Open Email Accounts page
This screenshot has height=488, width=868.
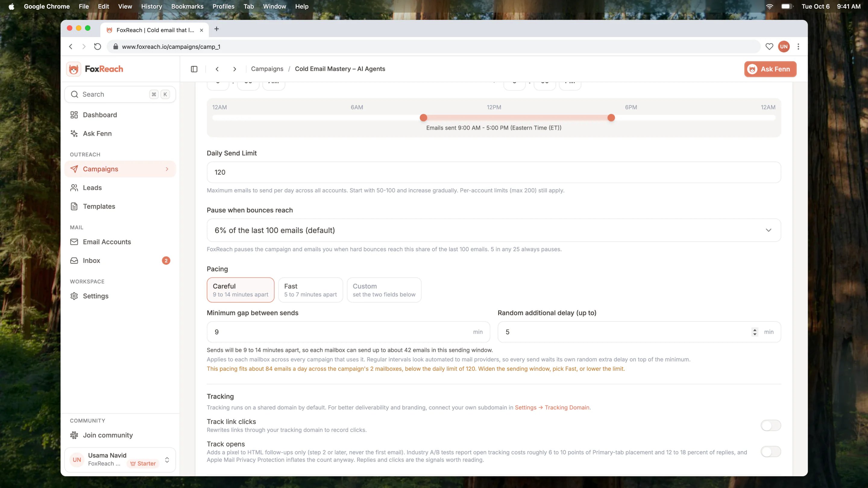coord(120,242)
